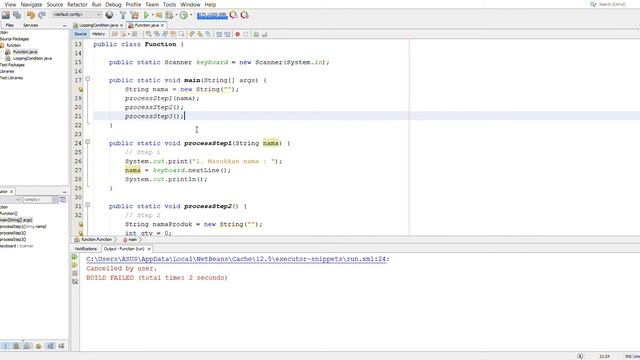Click the last profiler icon in toolbar
Screen dimensions: 640x360
click(244, 15)
